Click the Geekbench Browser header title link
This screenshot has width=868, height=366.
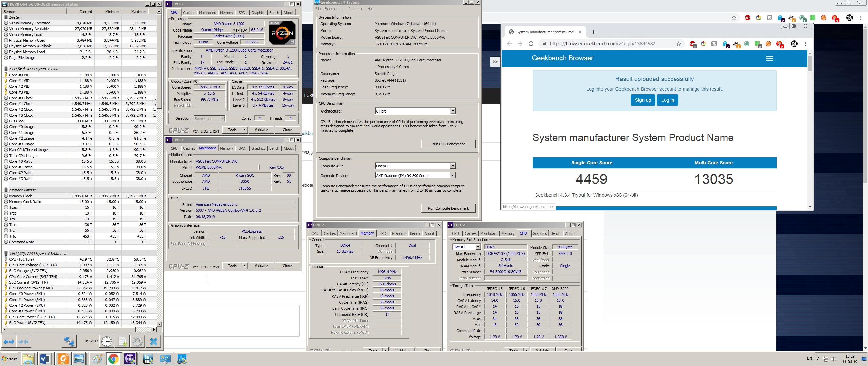click(x=563, y=58)
